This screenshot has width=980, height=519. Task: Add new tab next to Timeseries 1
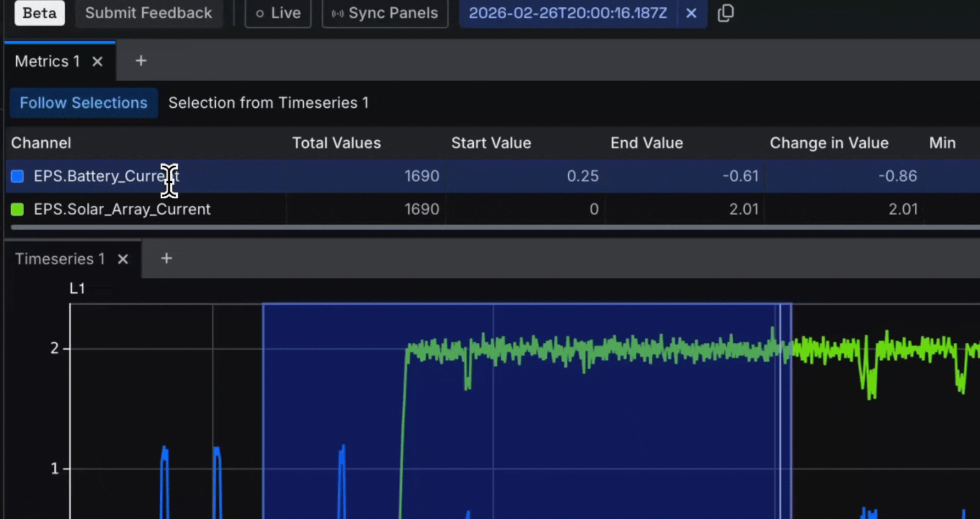pos(166,258)
